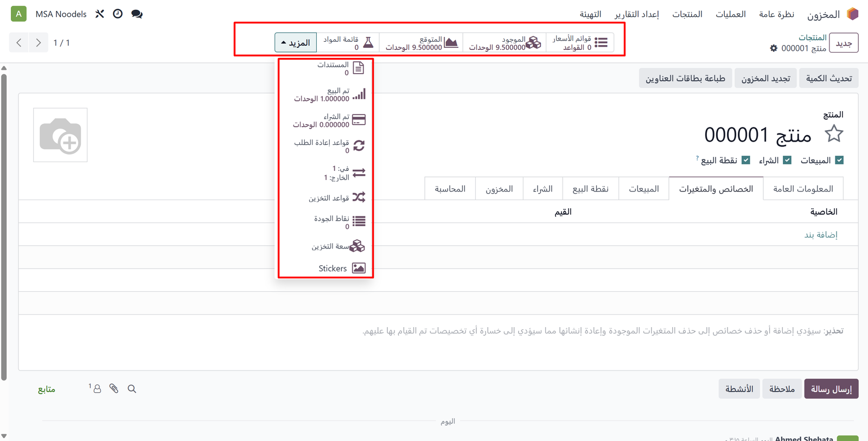This screenshot has height=441, width=868.
Task: Open the في / الخارج transfers entry
Action: pos(344,172)
